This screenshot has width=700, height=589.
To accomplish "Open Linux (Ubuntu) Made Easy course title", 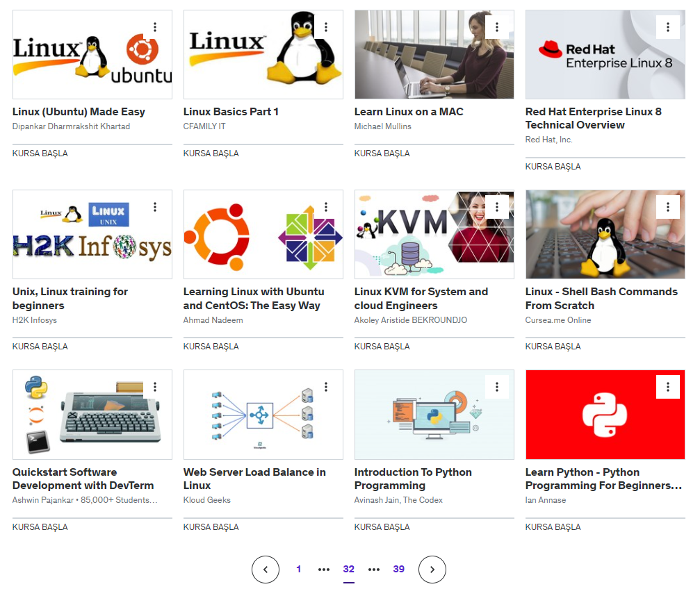I will 79,112.
